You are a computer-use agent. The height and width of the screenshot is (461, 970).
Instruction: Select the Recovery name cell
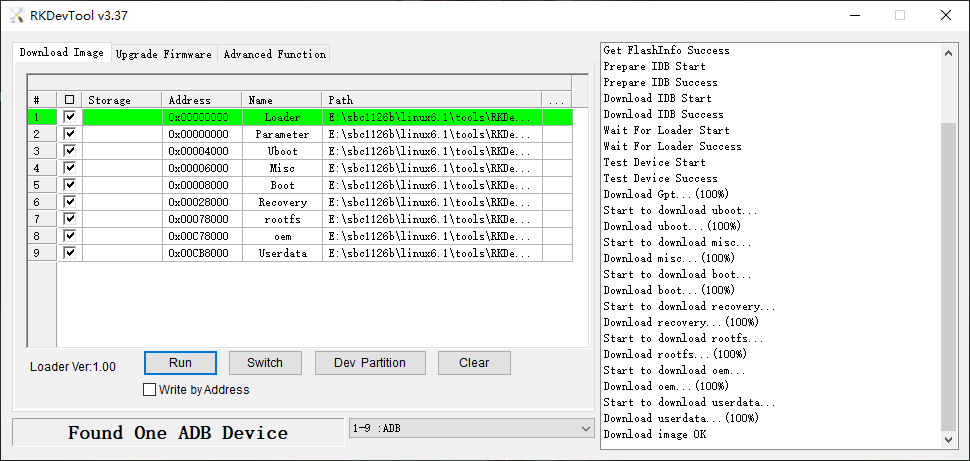tap(282, 202)
